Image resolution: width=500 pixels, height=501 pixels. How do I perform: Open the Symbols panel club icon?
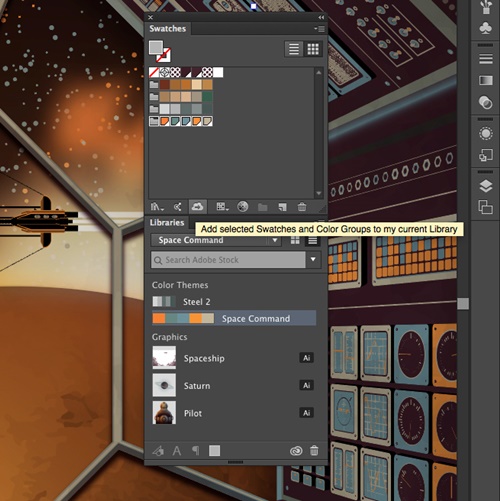(x=486, y=28)
